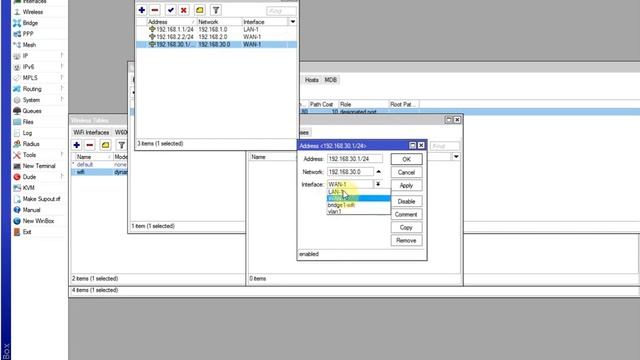The image size is (640, 360).
Task: Open column dropdown beside the lower Find box
Action: tap(456, 157)
